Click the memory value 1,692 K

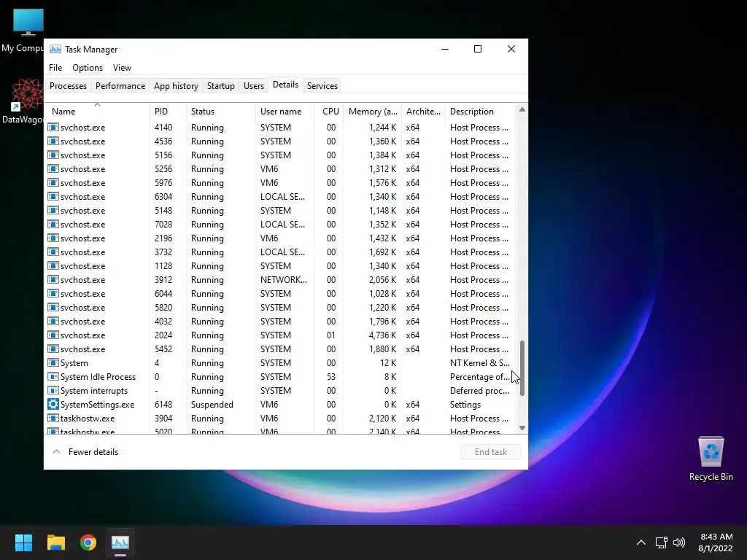[x=382, y=252]
